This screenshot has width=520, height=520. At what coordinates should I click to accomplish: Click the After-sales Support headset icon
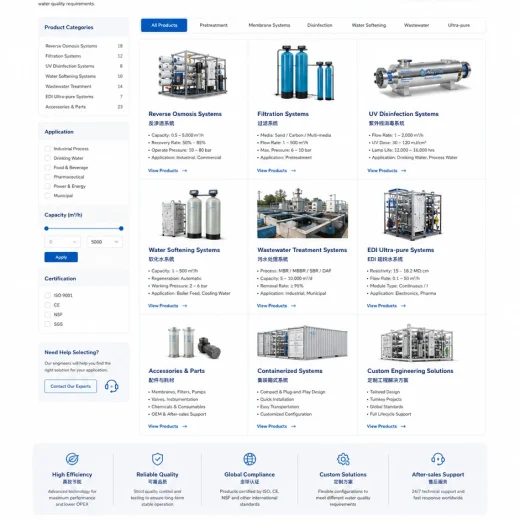click(438, 459)
